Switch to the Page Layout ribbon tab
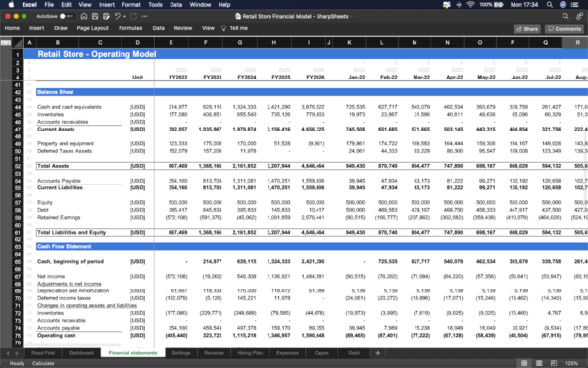Image resolution: width=588 pixels, height=368 pixels. [93, 28]
